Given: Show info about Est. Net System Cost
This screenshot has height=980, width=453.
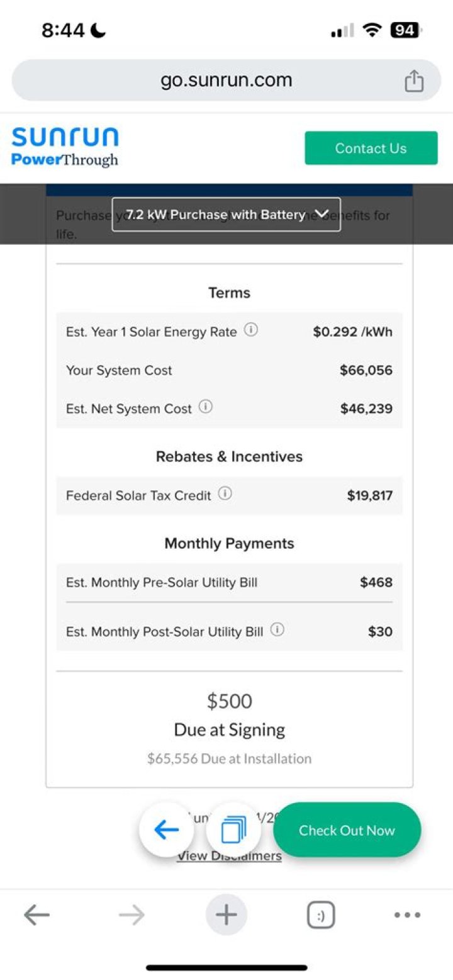Looking at the screenshot, I should 205,407.
